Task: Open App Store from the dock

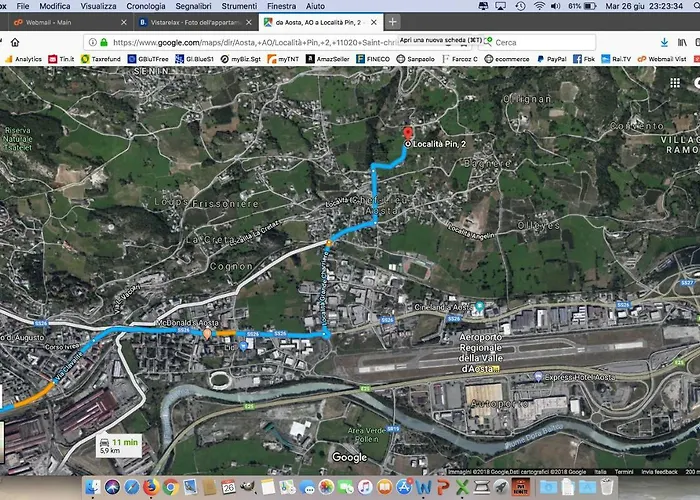Action: (404, 487)
